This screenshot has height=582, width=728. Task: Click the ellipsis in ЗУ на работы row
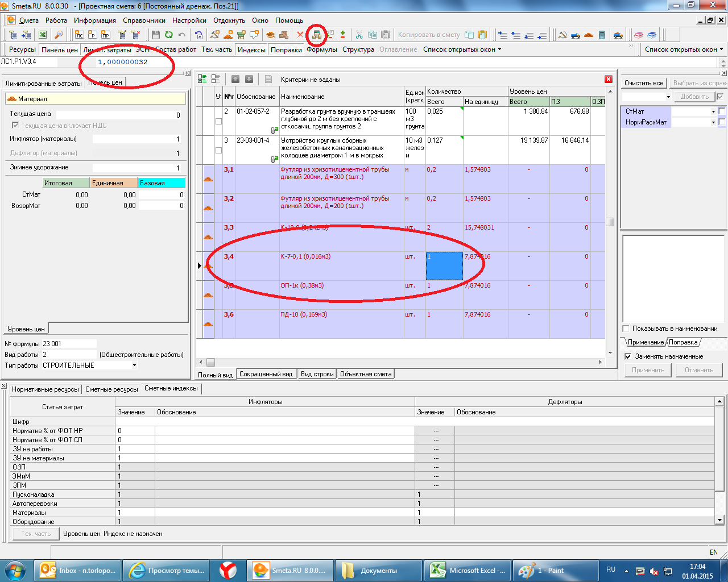pos(436,449)
